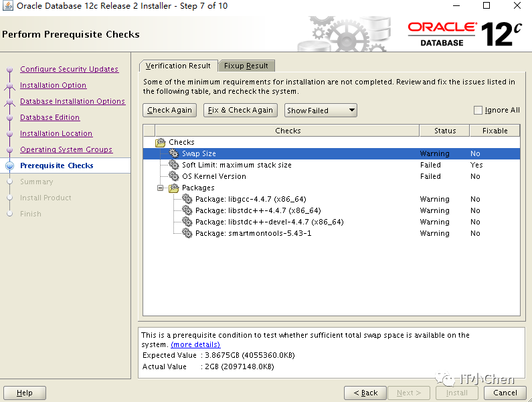Switch to the Fixup Result tab
The image size is (532, 402).
point(246,66)
